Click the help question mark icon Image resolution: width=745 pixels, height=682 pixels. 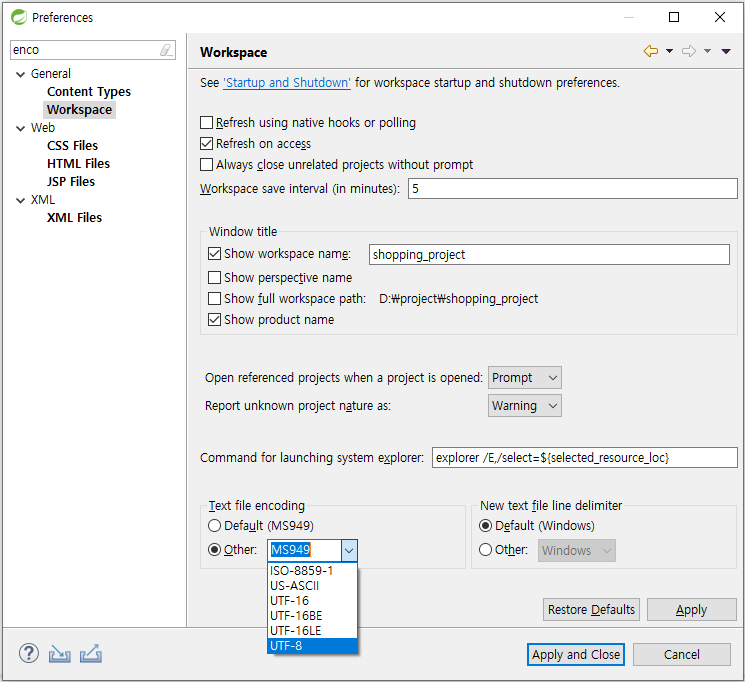29,653
